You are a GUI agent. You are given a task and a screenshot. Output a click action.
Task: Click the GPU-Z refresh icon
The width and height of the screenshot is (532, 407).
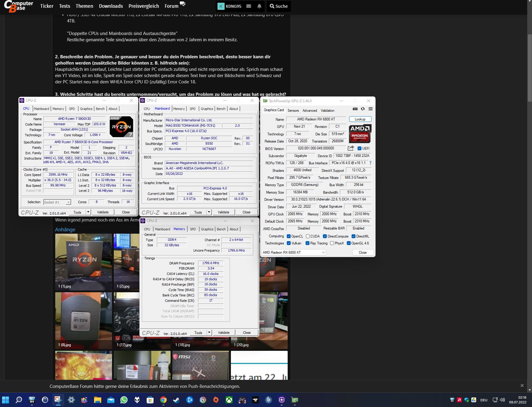(363, 109)
